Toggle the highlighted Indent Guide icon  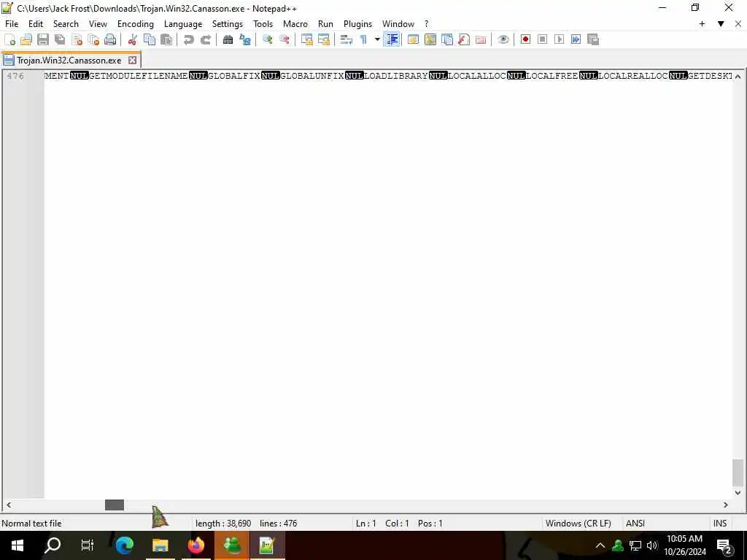(392, 39)
